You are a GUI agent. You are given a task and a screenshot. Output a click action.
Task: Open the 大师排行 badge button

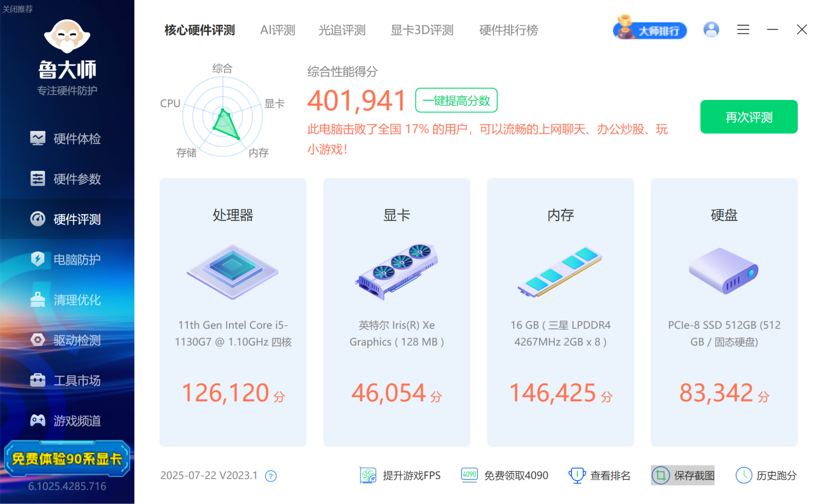650,28
